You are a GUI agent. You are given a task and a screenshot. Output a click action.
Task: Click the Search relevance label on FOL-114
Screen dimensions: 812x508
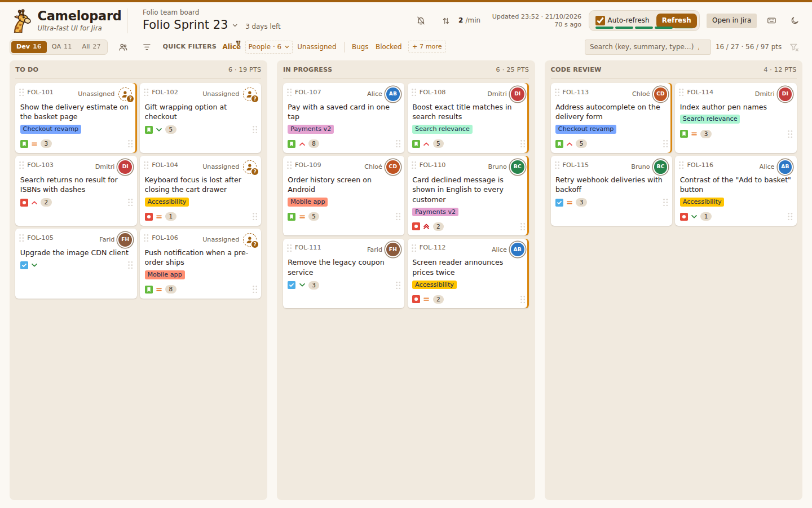coord(710,119)
